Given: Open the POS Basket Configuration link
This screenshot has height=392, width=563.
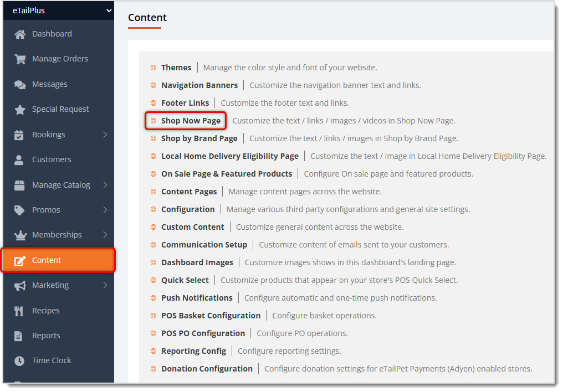Looking at the screenshot, I should tap(211, 316).
